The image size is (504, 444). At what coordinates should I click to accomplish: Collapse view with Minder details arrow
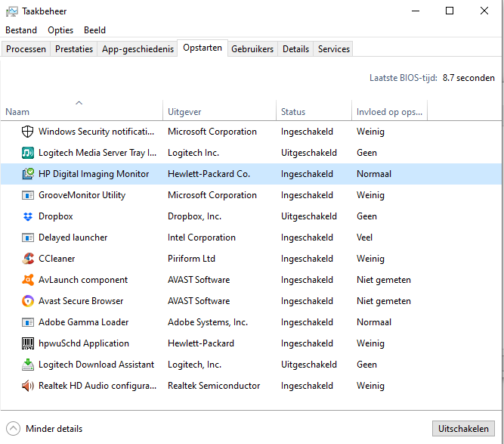[13, 429]
